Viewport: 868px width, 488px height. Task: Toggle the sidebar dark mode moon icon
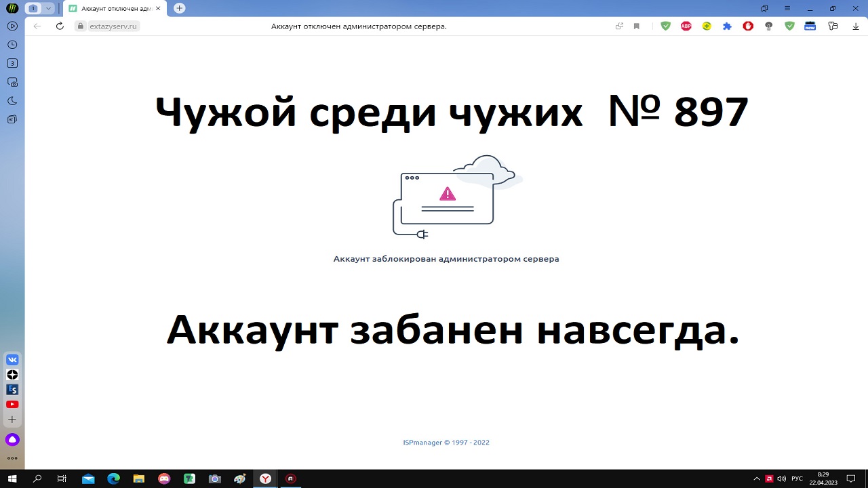[12, 100]
